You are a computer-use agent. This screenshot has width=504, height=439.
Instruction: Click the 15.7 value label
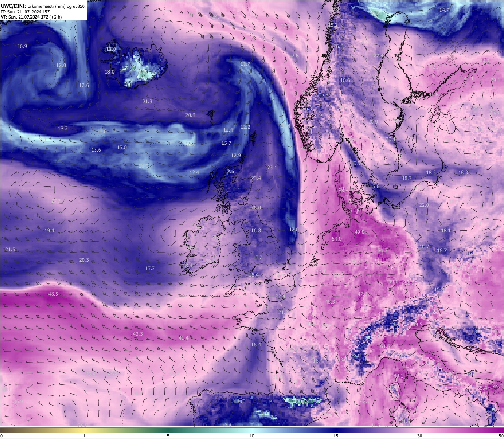[226, 143]
